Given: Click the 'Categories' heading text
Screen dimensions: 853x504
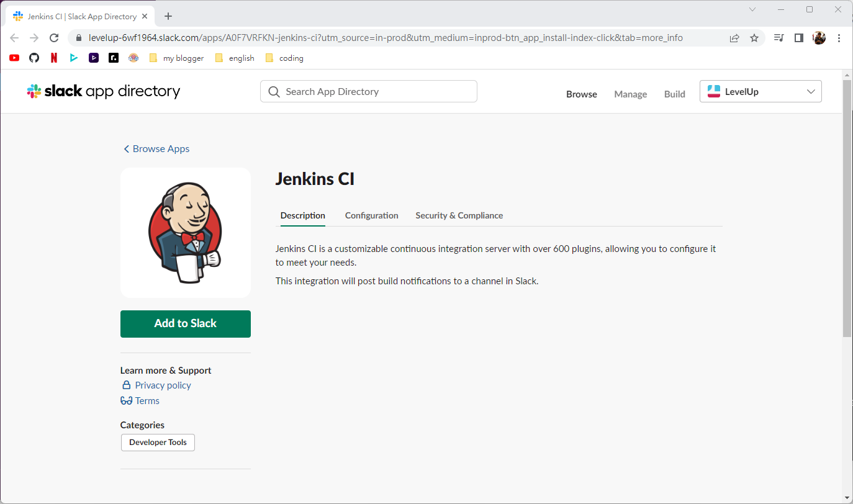Looking at the screenshot, I should 142,425.
